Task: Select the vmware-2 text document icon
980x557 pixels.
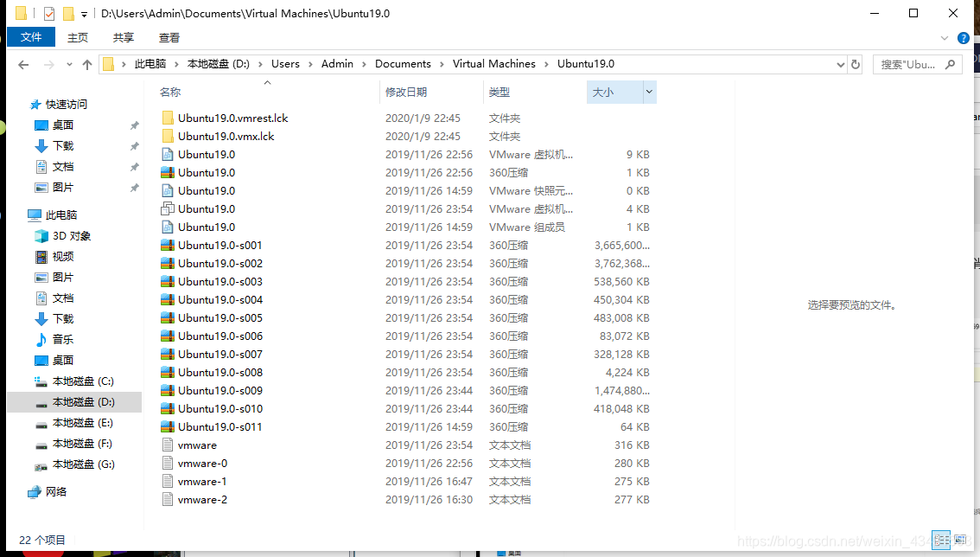Action: click(168, 499)
